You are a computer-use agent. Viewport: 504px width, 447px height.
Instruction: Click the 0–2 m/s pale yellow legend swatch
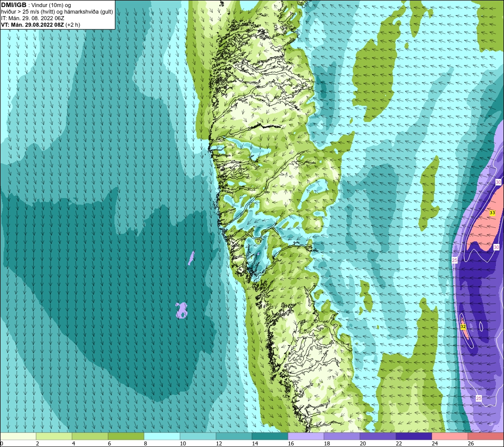(18, 436)
